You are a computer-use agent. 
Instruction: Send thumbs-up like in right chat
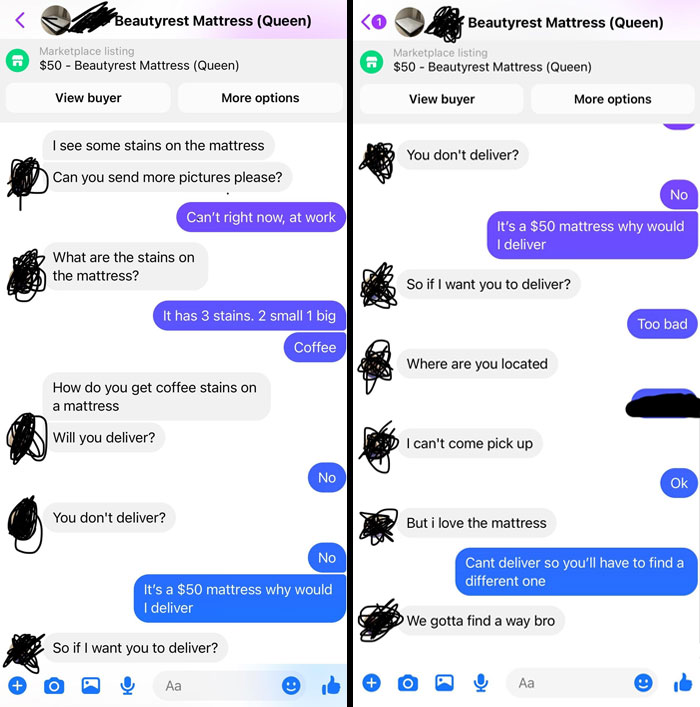(683, 682)
